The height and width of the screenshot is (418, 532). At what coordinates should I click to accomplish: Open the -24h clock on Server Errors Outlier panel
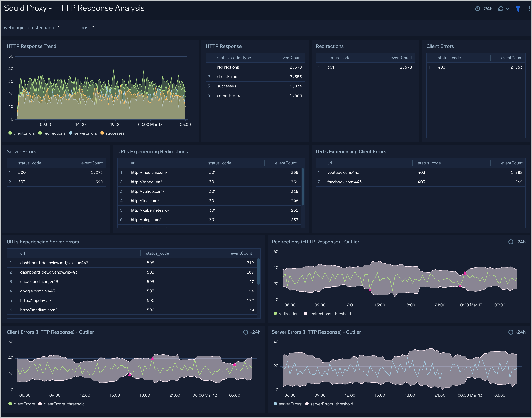point(517,332)
